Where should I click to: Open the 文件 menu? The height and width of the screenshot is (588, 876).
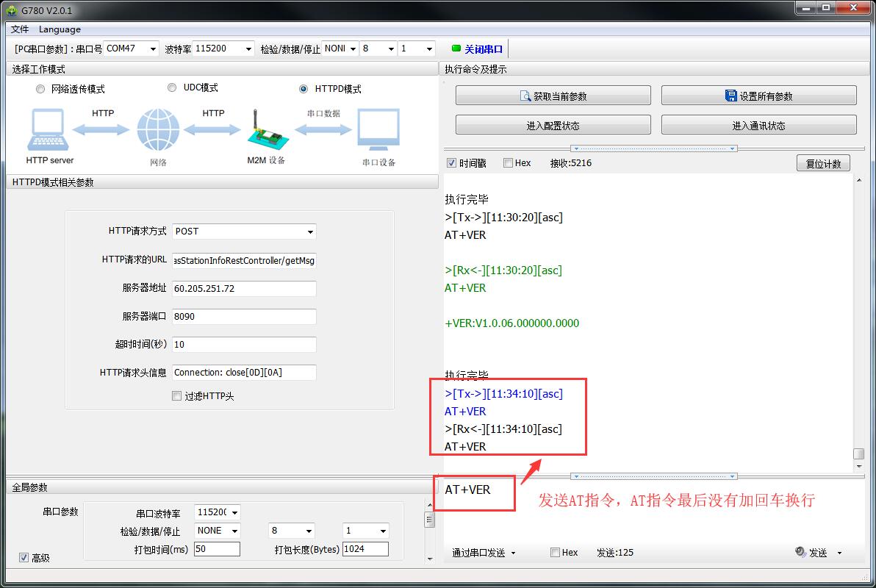click(20, 29)
